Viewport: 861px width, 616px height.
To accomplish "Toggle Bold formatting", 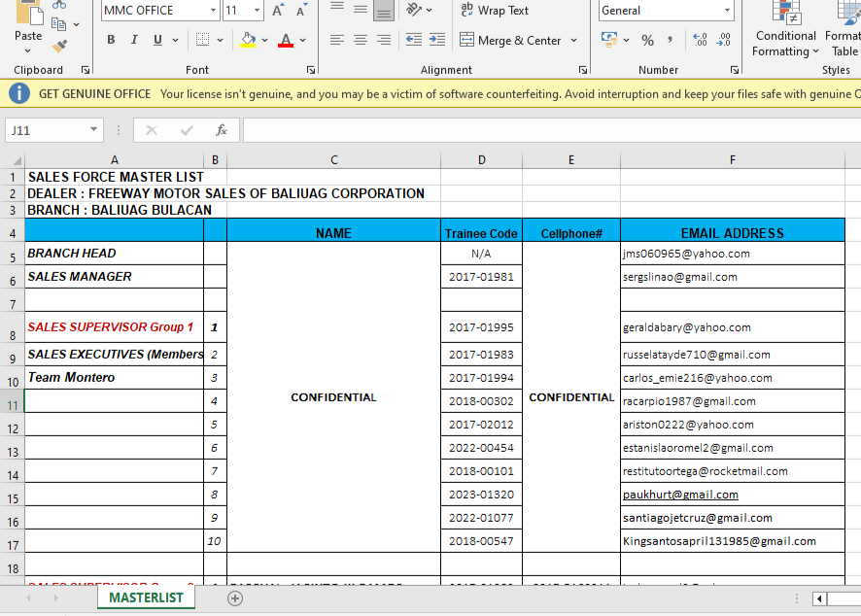I will [111, 40].
